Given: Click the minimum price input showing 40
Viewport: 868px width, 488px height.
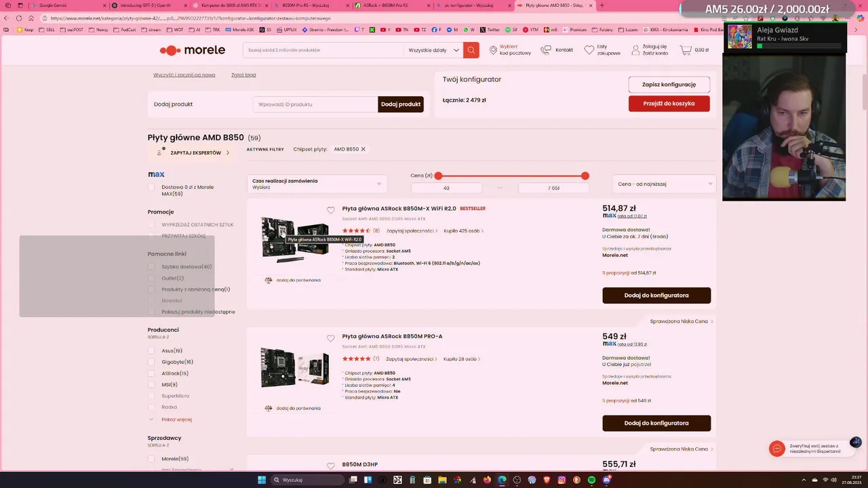Looking at the screenshot, I should tap(446, 188).
